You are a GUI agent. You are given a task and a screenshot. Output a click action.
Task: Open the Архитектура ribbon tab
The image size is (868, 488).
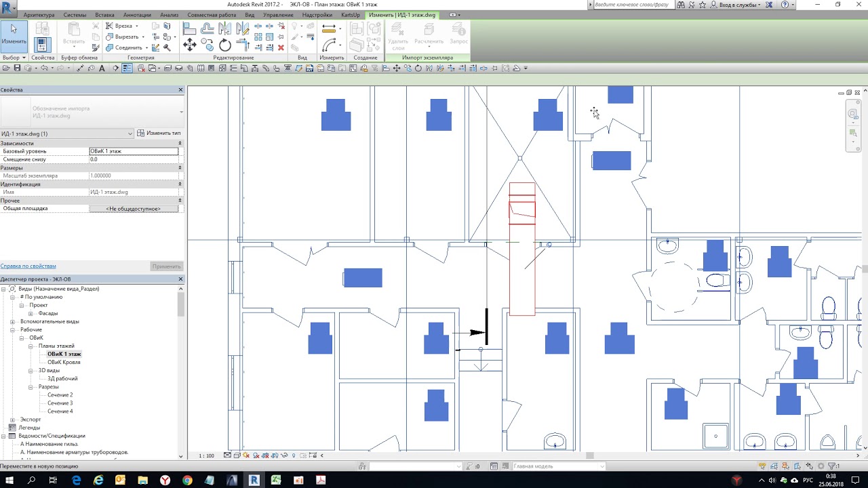(x=39, y=15)
